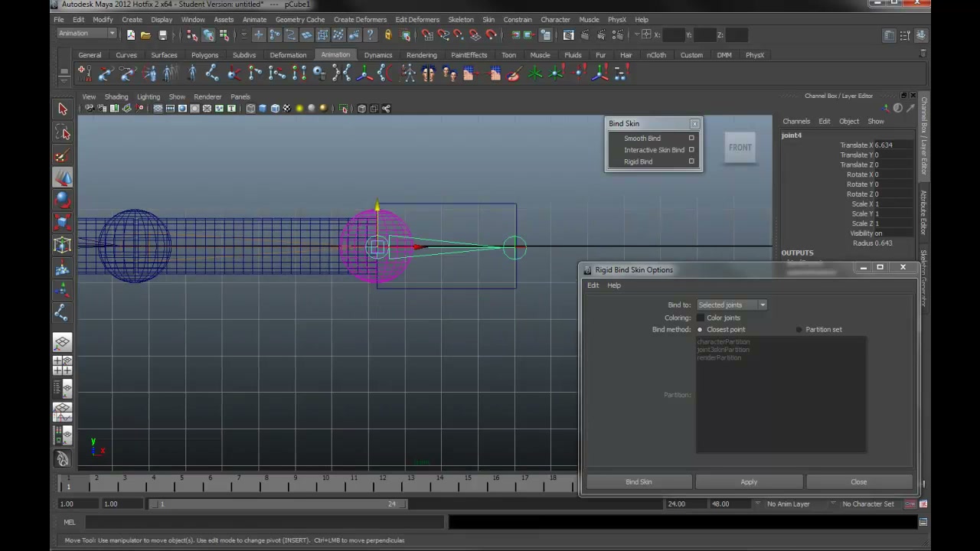Expand the No Character Set dropdown
980x551 pixels.
point(867,504)
